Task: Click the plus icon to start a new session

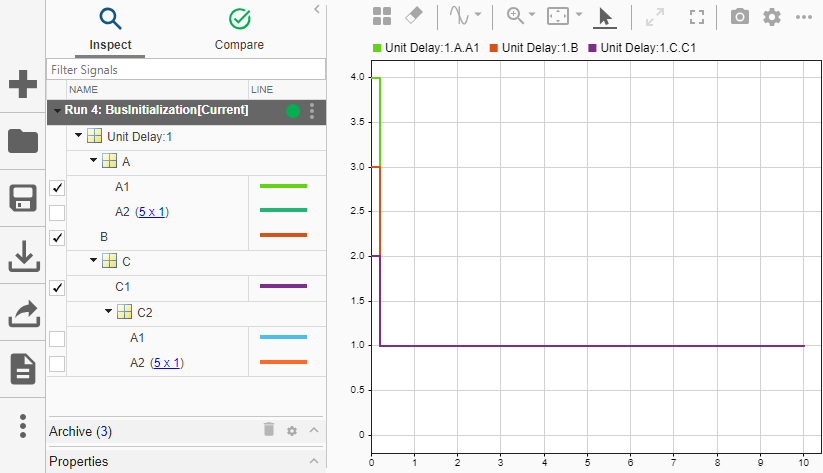Action: point(23,84)
